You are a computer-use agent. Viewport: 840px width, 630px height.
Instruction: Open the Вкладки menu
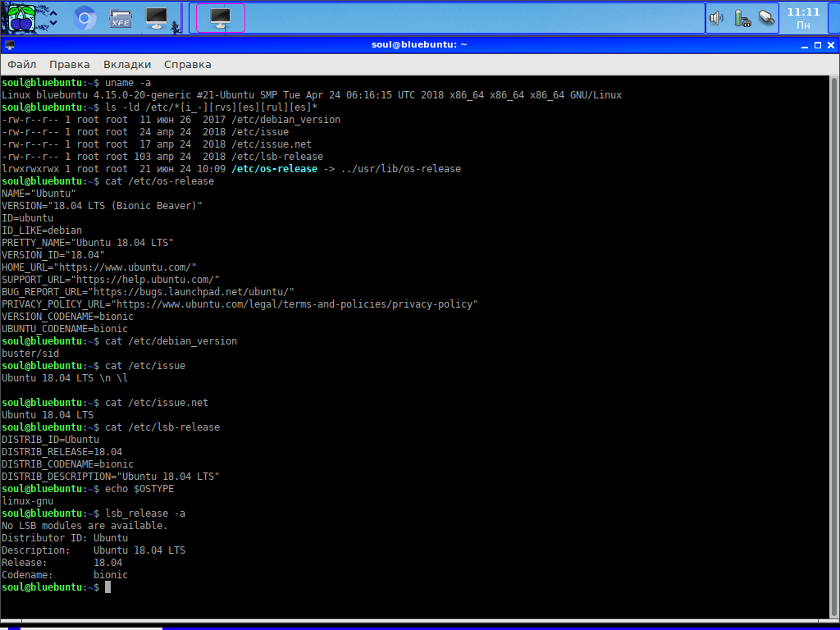click(127, 64)
